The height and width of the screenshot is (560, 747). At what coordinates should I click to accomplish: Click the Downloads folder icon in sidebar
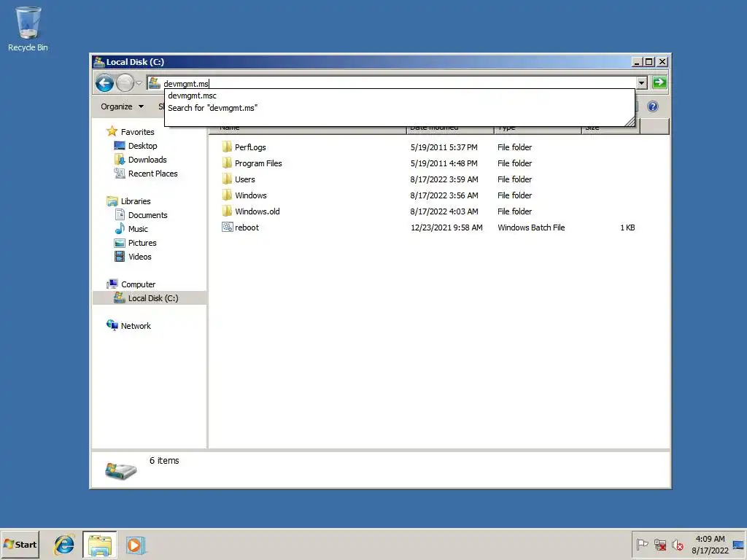pyautogui.click(x=120, y=159)
